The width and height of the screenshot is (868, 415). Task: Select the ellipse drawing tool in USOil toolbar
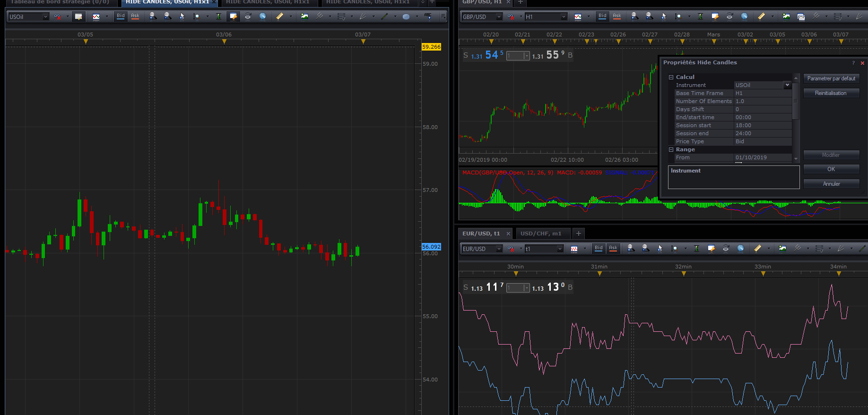pyautogui.click(x=406, y=17)
